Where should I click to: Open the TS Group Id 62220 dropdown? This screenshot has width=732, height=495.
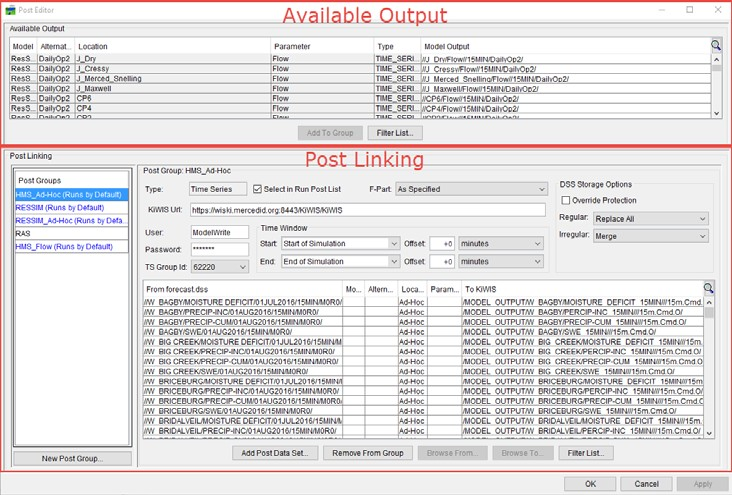(x=219, y=267)
